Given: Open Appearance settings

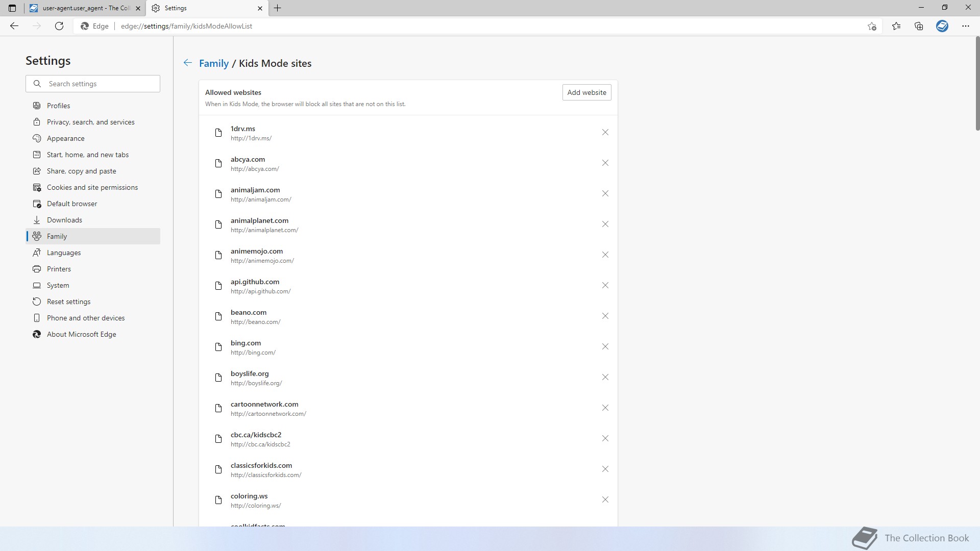Looking at the screenshot, I should (93, 138).
